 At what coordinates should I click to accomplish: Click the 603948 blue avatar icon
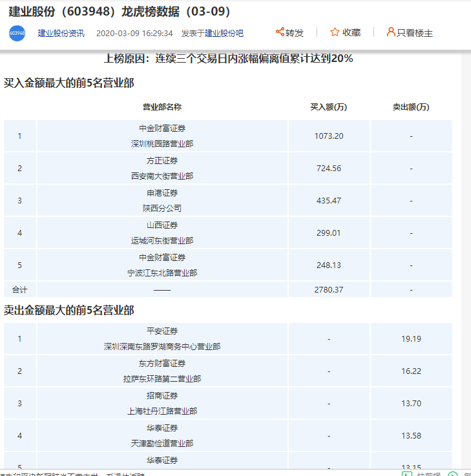tap(17, 33)
